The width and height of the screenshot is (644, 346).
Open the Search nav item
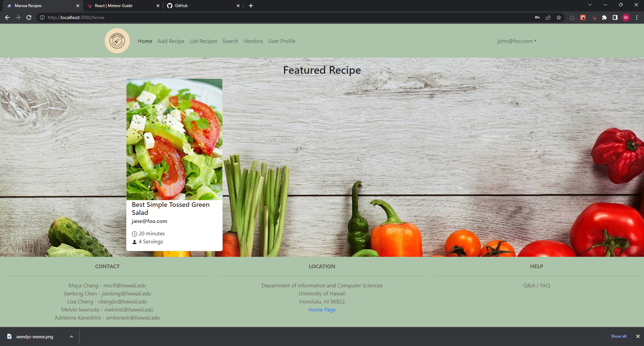(x=230, y=41)
